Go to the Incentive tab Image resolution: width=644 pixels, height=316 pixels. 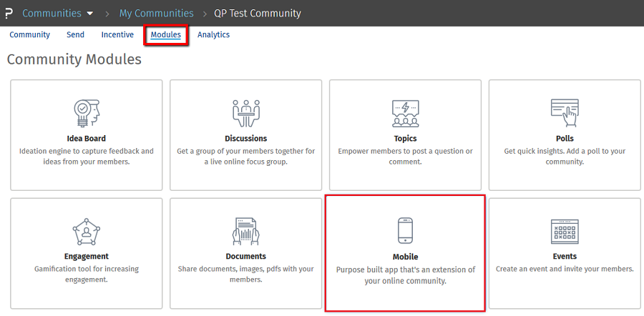pyautogui.click(x=117, y=34)
